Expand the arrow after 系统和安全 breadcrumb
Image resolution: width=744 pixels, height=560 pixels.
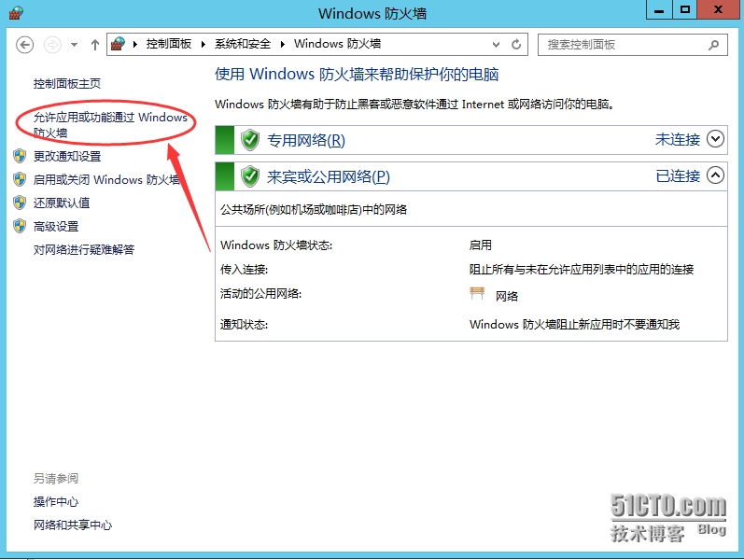tap(282, 45)
